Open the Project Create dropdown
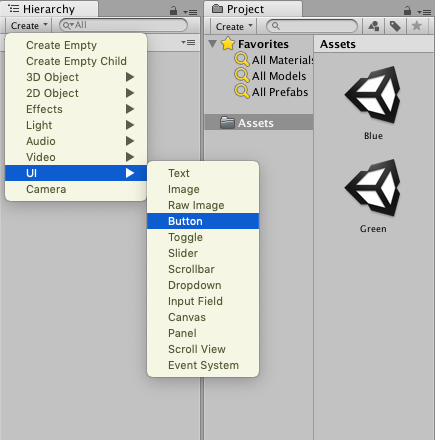 click(x=234, y=26)
